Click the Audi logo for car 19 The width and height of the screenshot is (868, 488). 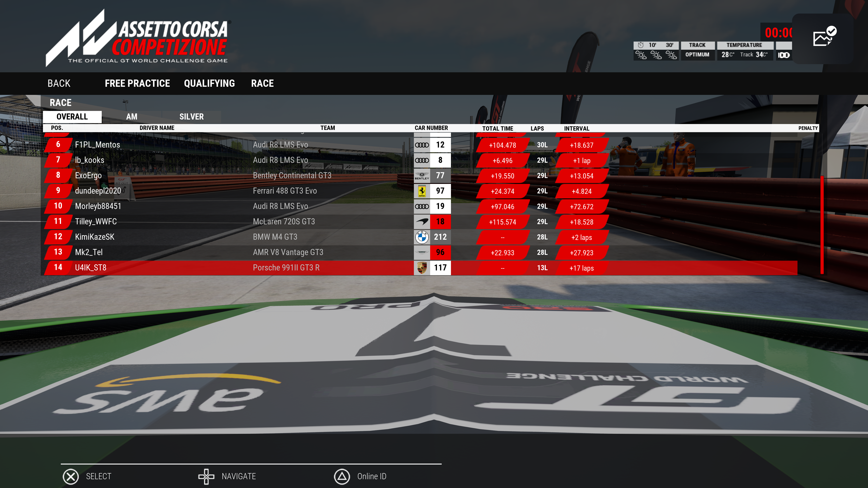coord(422,206)
